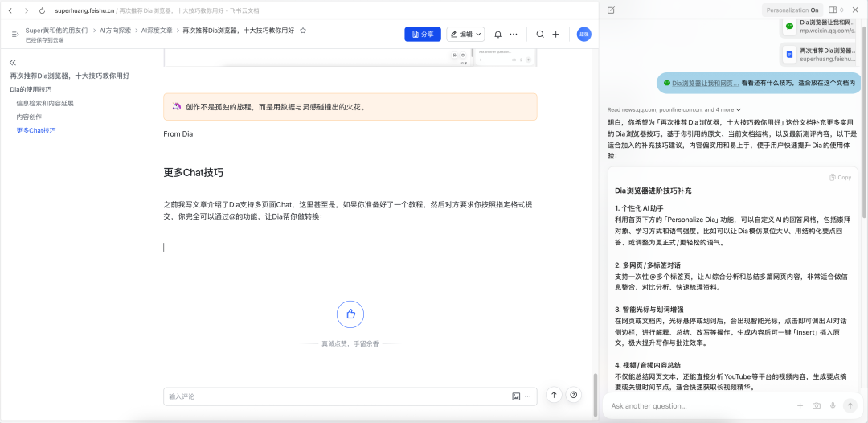
Task: Reload the page with the refresh icon
Action: coord(42,10)
